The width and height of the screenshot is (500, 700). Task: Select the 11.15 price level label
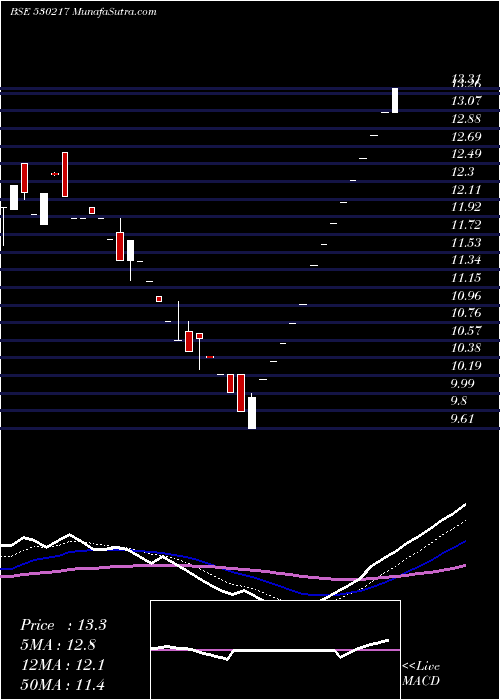click(466, 278)
